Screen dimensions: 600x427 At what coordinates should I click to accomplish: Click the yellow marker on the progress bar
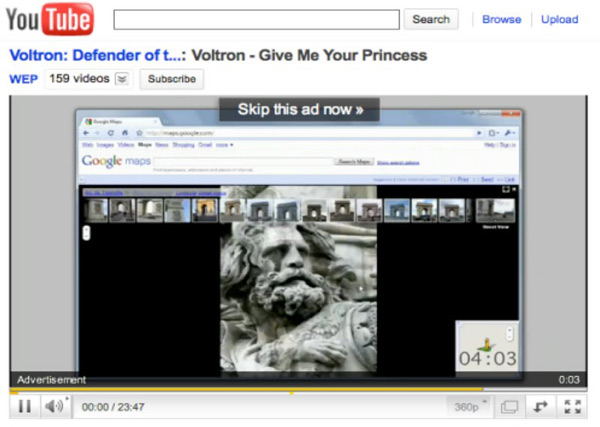click(292, 393)
